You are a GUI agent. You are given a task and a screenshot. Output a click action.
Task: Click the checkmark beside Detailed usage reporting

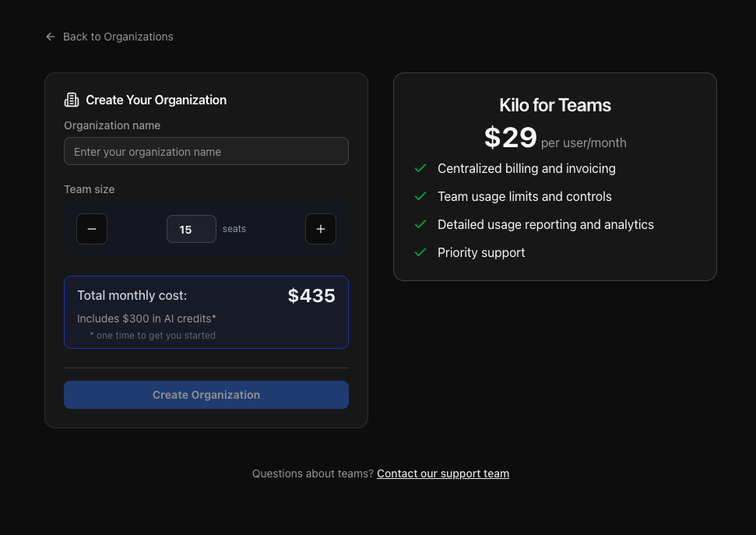point(420,224)
